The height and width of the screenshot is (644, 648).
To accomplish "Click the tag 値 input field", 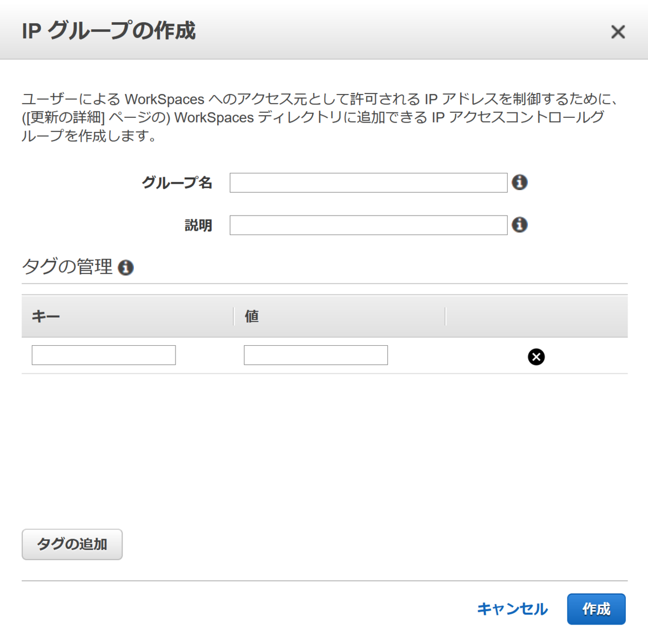I will [x=316, y=355].
